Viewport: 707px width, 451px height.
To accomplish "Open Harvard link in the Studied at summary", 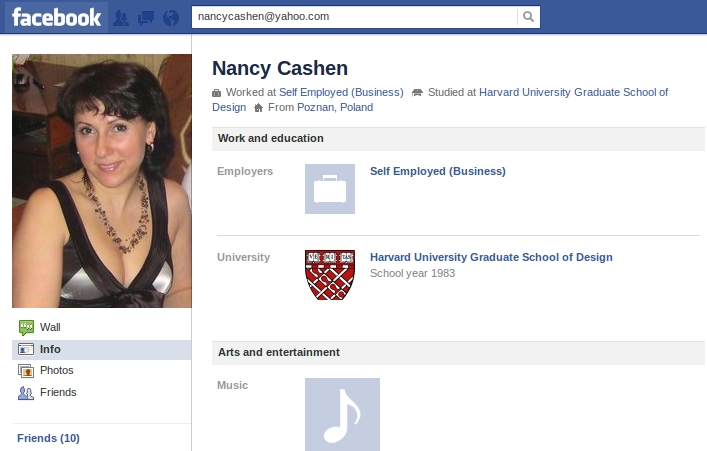I will (x=573, y=92).
